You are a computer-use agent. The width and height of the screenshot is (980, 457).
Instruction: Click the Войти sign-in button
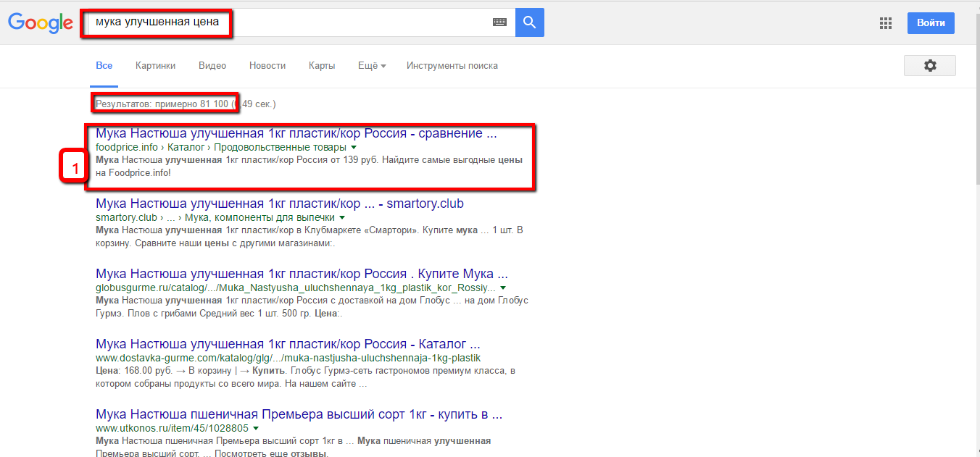click(x=931, y=23)
